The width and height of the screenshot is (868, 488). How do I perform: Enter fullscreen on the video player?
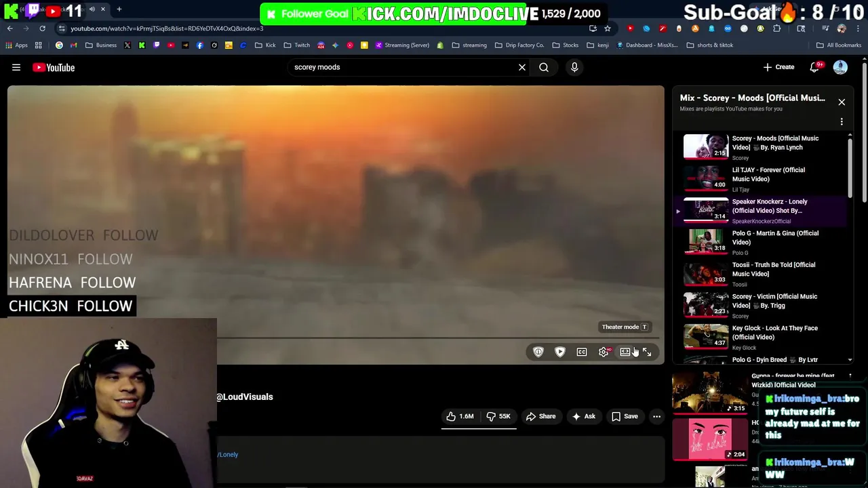pos(647,352)
